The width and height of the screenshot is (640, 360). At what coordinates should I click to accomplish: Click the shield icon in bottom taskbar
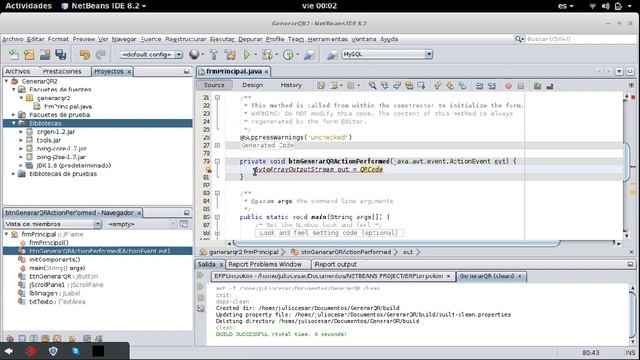53,351
